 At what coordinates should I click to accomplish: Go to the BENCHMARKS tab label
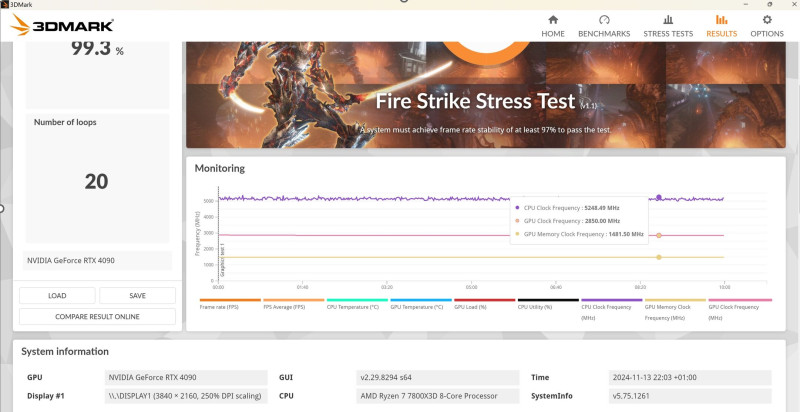(604, 34)
